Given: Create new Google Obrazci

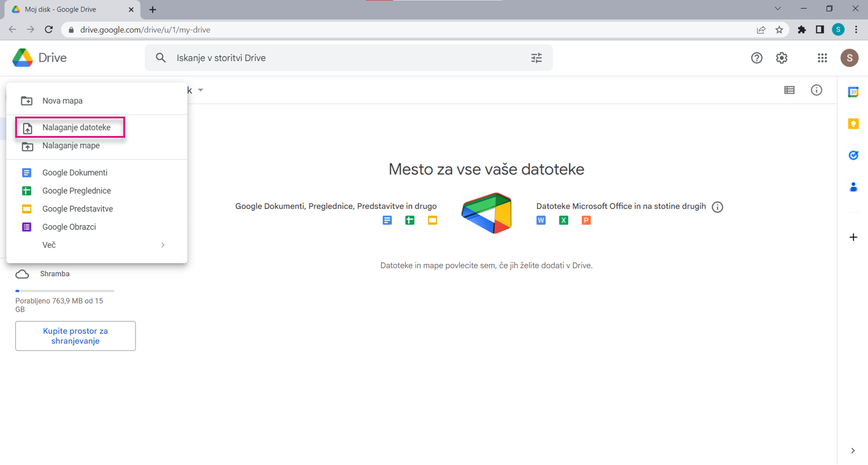Looking at the screenshot, I should pos(97,227).
